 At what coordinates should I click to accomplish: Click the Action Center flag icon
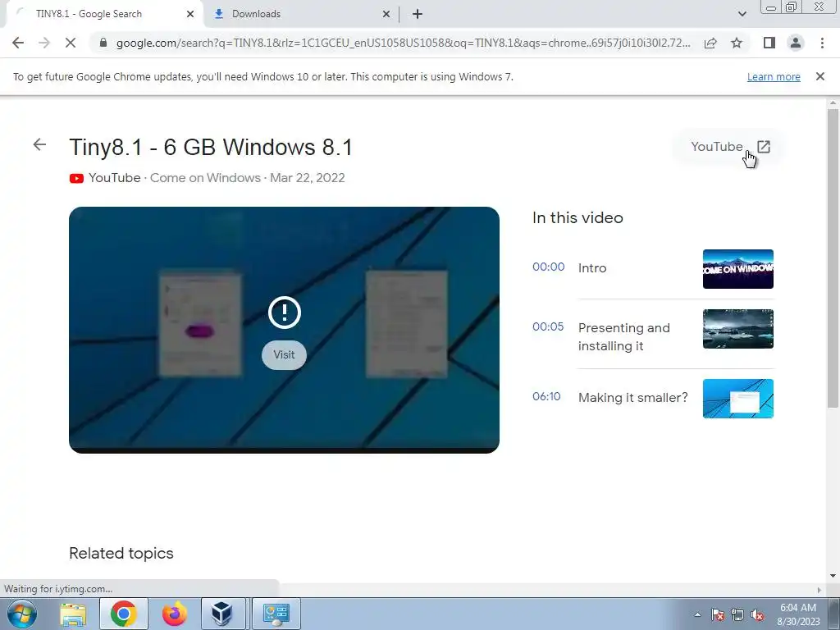[717, 615]
